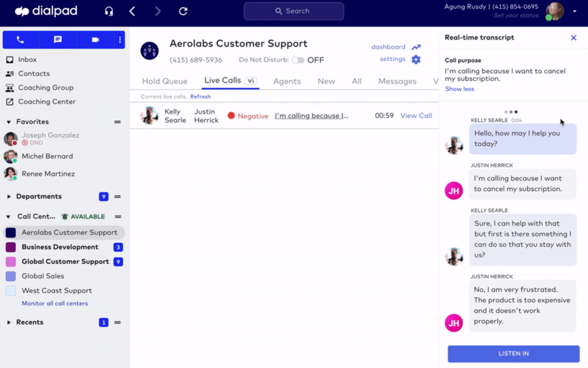Image resolution: width=588 pixels, height=368 pixels.
Task: Click the Departments section handle icon
Action: point(117,197)
